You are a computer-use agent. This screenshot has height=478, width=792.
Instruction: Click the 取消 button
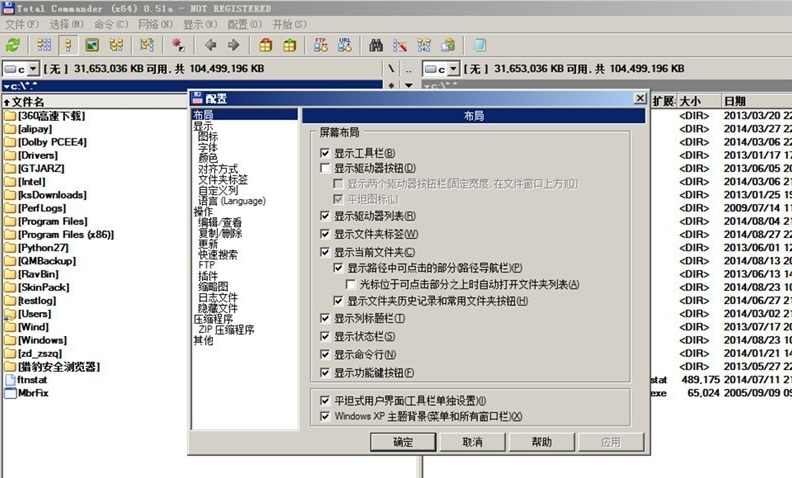(x=472, y=442)
